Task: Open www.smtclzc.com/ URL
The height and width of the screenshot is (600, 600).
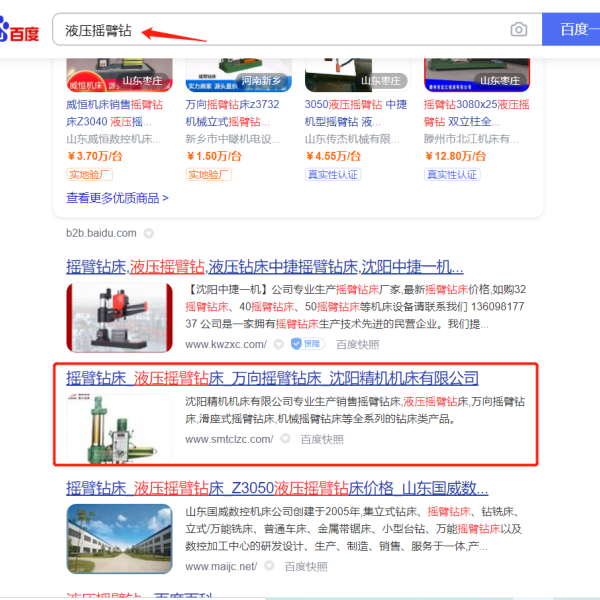Action: tap(229, 439)
